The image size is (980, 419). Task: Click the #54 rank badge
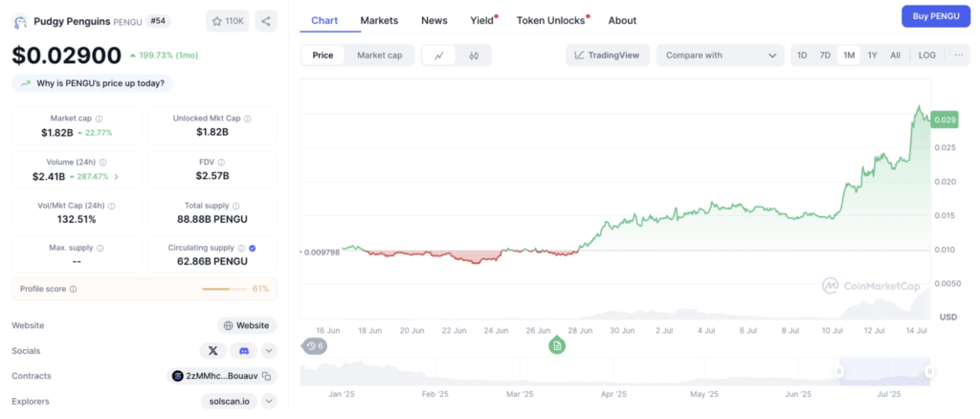[x=158, y=21]
